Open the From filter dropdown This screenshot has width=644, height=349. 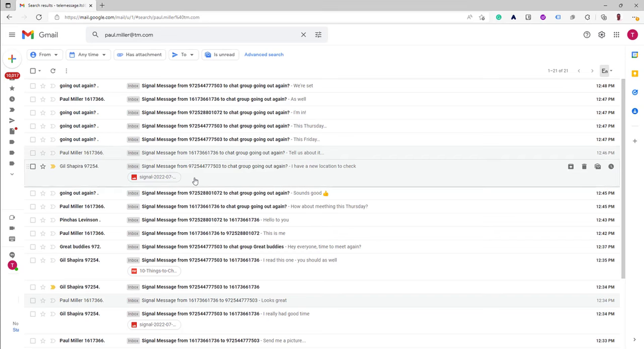[x=45, y=54]
